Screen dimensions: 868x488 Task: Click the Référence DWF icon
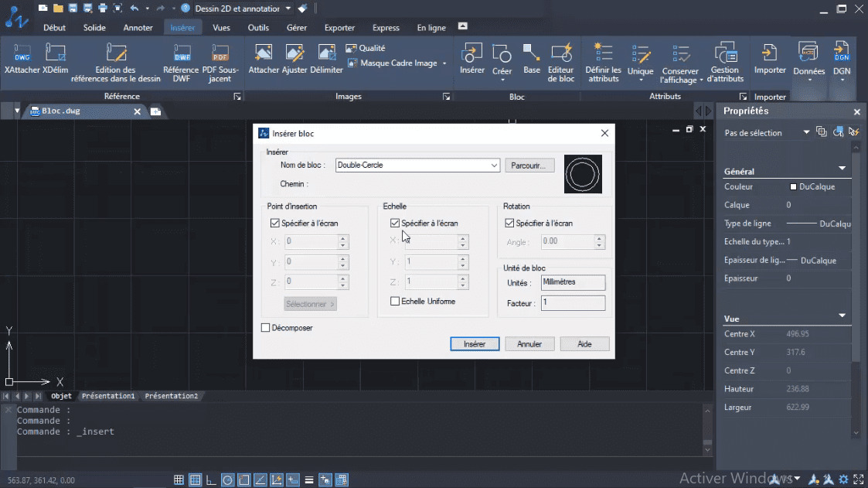(x=182, y=53)
